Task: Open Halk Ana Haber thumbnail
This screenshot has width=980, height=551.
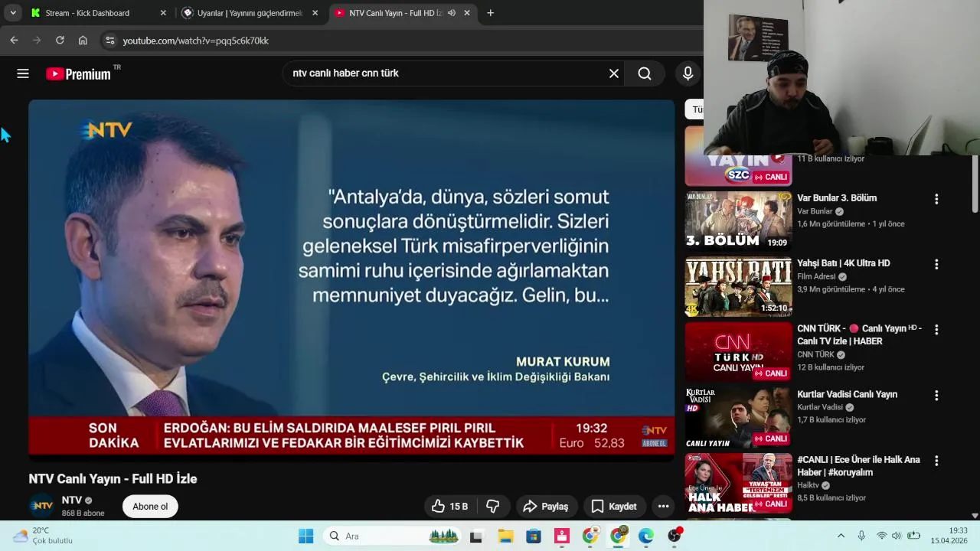Action: coord(738,484)
